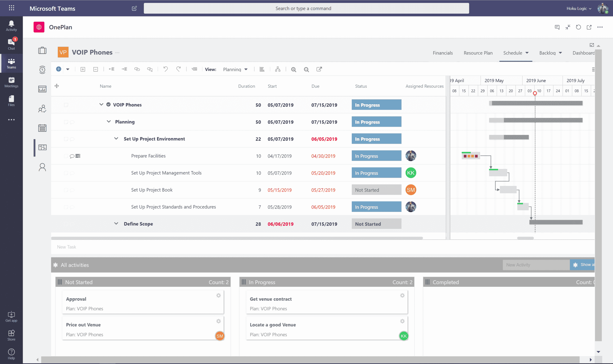
Task: Select the link tasks icon
Action: pyautogui.click(x=137, y=69)
